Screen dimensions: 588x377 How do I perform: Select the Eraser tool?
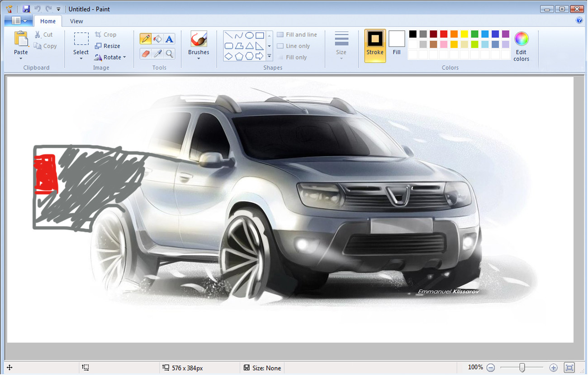(146, 53)
